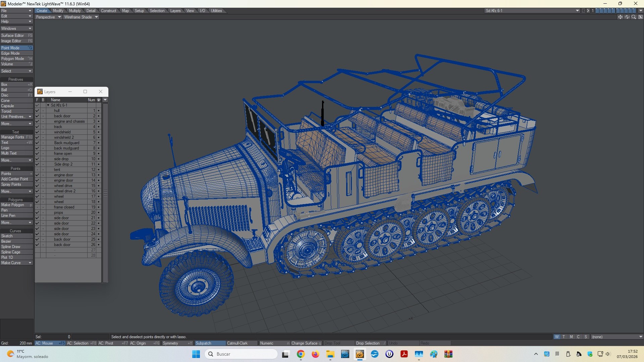Screen dimensions: 644x362
Task: Switch to Polygon Mode
Action: click(16, 59)
